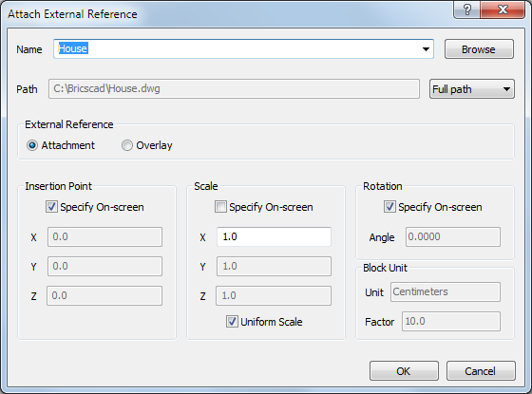The width and height of the screenshot is (532, 394).
Task: Select the Attachment radio button
Action: click(x=32, y=145)
